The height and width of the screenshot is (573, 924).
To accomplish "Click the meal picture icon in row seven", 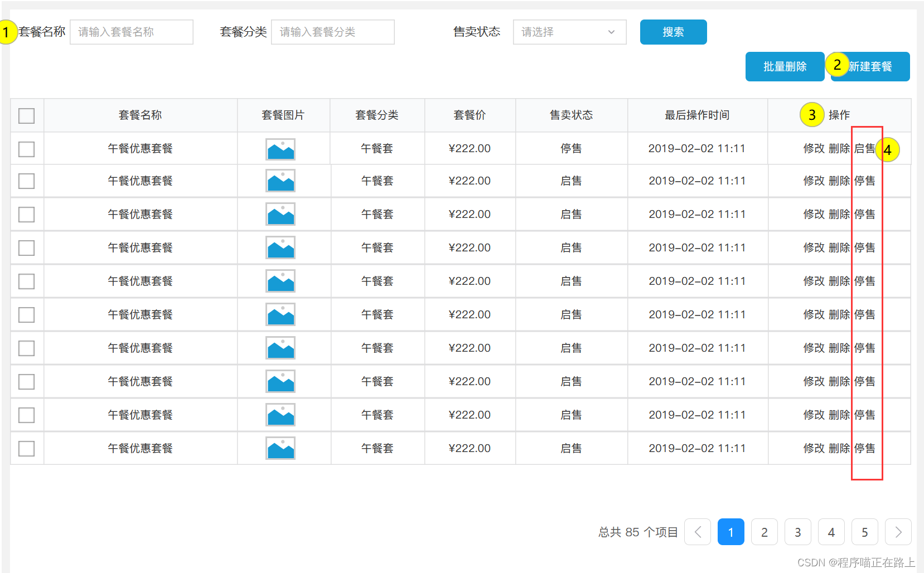I will 280,348.
